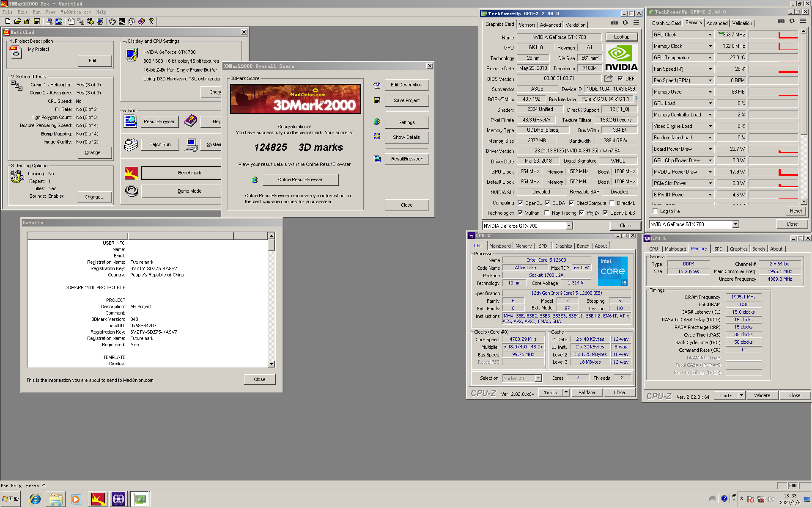Expand the GPU Temperature sensor dropdown
This screenshot has width=812, height=508.
point(710,58)
